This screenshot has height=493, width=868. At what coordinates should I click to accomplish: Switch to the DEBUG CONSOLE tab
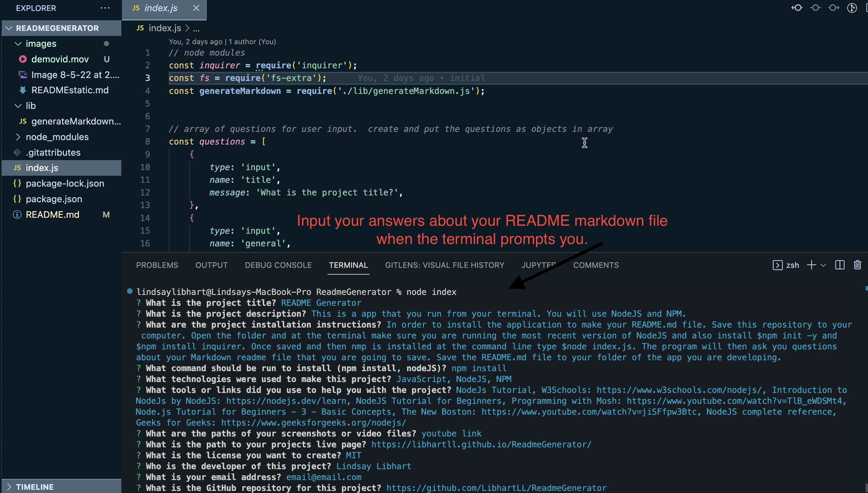[278, 265]
